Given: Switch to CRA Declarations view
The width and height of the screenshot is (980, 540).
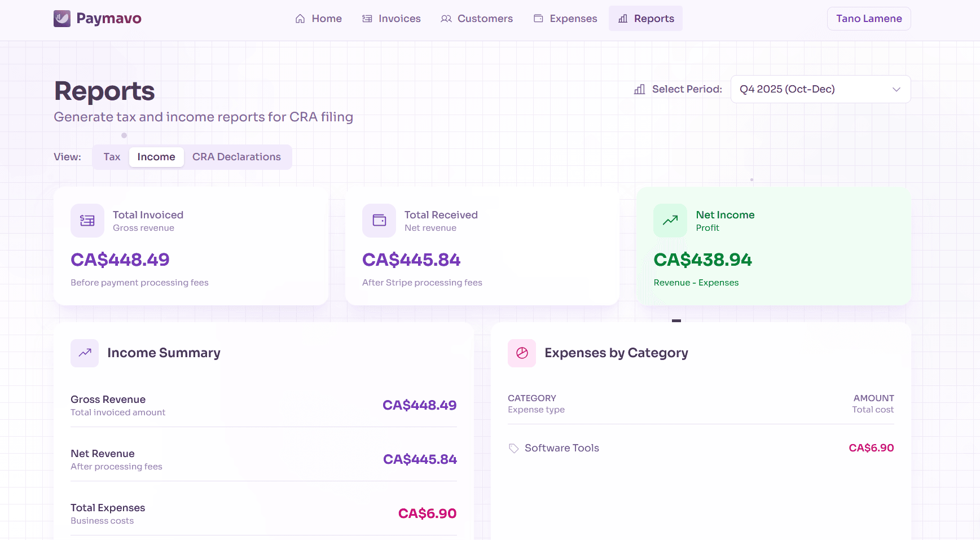Looking at the screenshot, I should coord(237,157).
